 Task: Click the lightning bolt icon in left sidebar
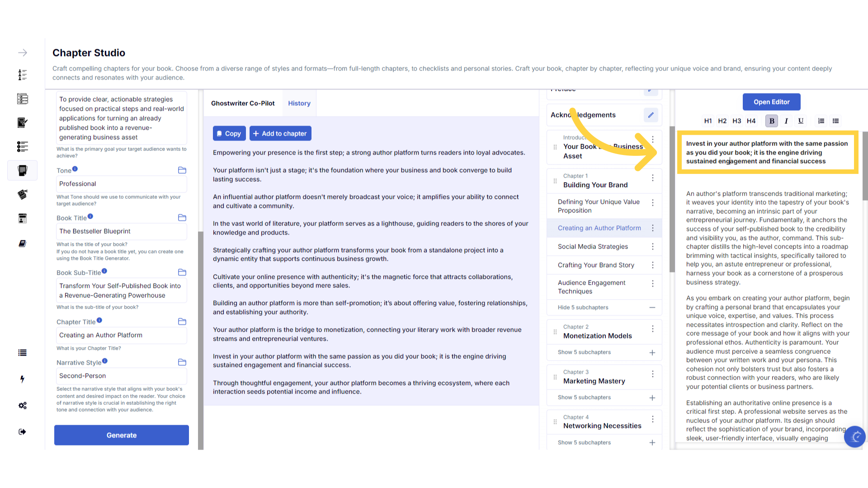22,379
